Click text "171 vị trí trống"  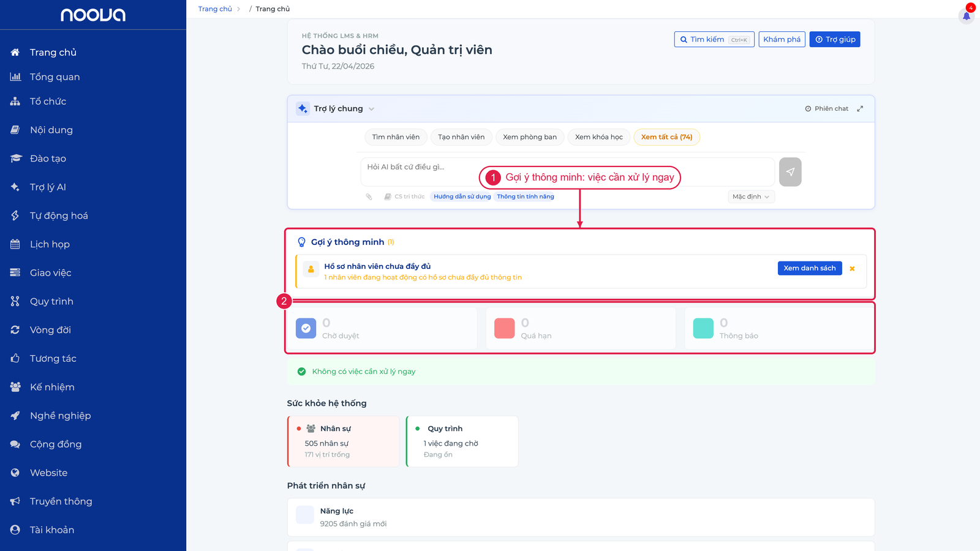pyautogui.click(x=327, y=455)
